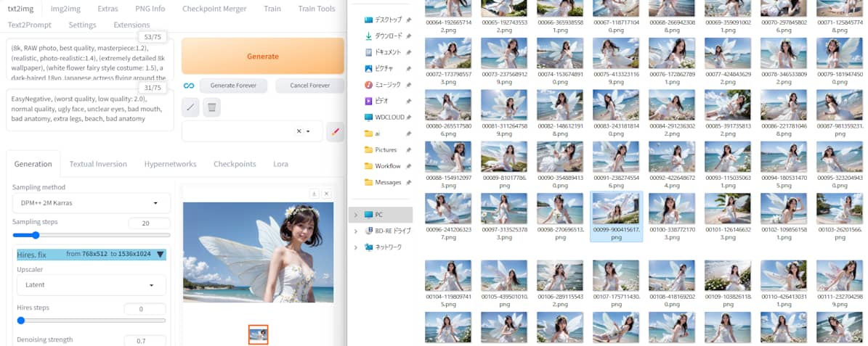Collapse the Hires. fix section triangle
Image resolution: width=868 pixels, height=346 pixels.
(160, 255)
